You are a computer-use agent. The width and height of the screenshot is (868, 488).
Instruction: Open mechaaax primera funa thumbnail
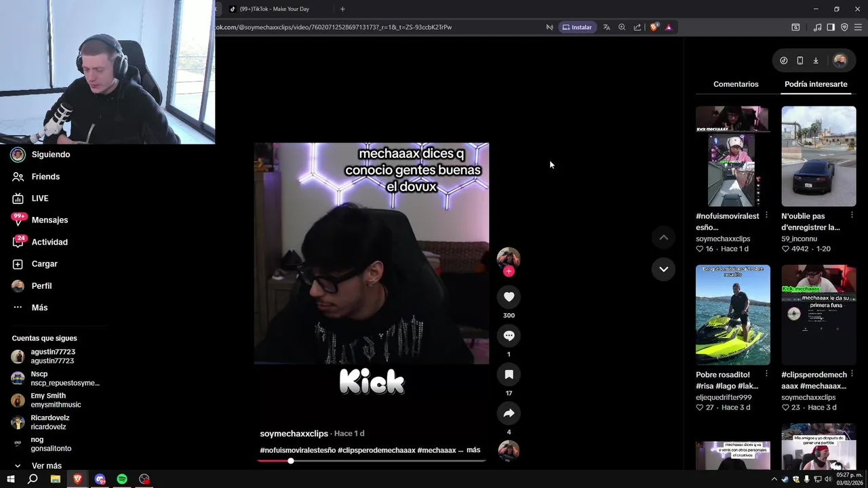pyautogui.click(x=818, y=315)
